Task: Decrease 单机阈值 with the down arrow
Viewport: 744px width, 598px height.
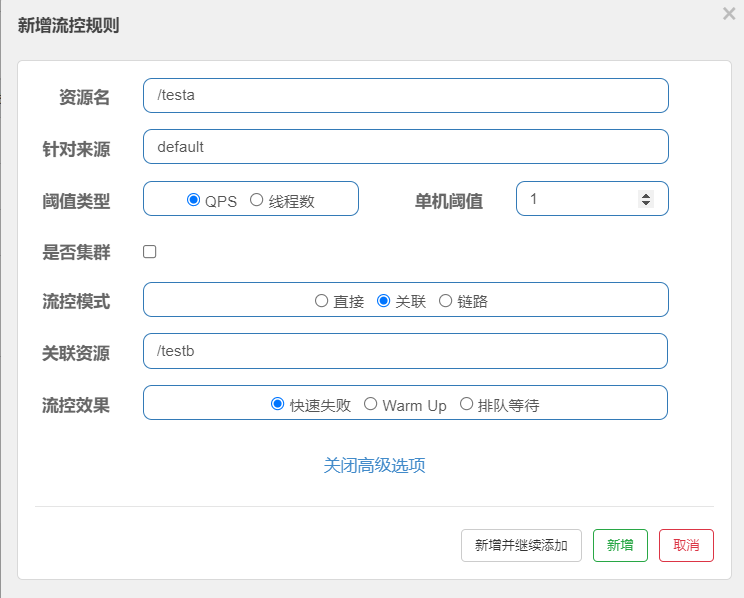Action: 646,203
